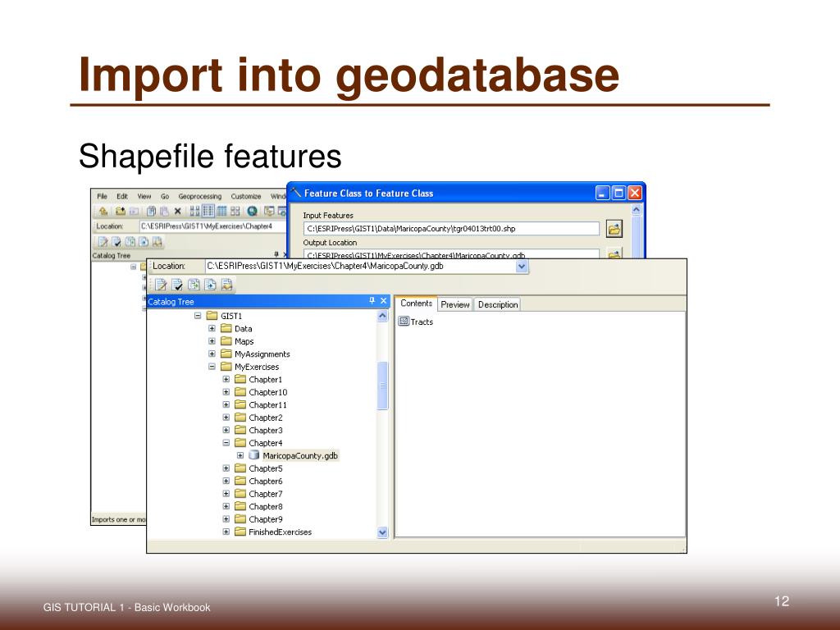The image size is (840, 630).
Task: Click the Feature Class dialog scroll-up arrow
Action: 636,210
